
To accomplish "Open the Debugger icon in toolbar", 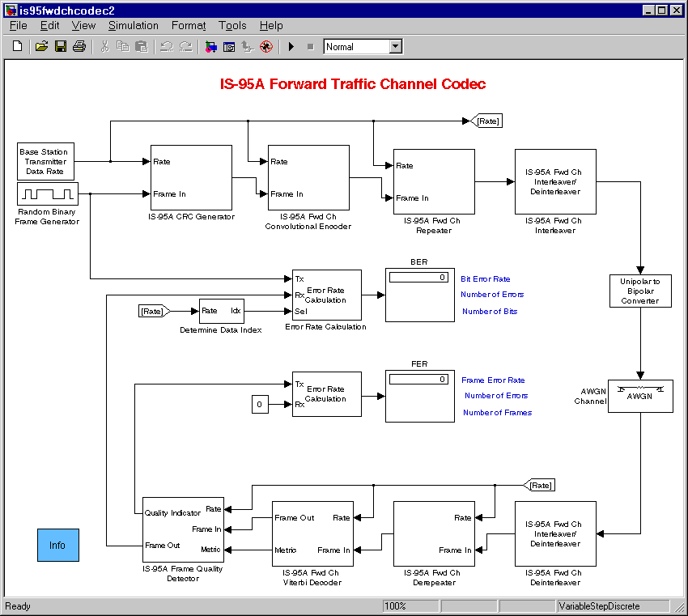I will (x=266, y=46).
